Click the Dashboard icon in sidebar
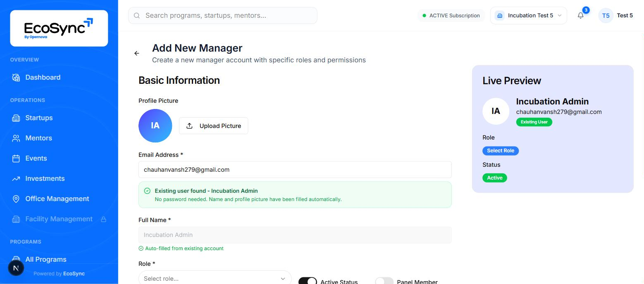644x284 pixels. [x=16, y=78]
